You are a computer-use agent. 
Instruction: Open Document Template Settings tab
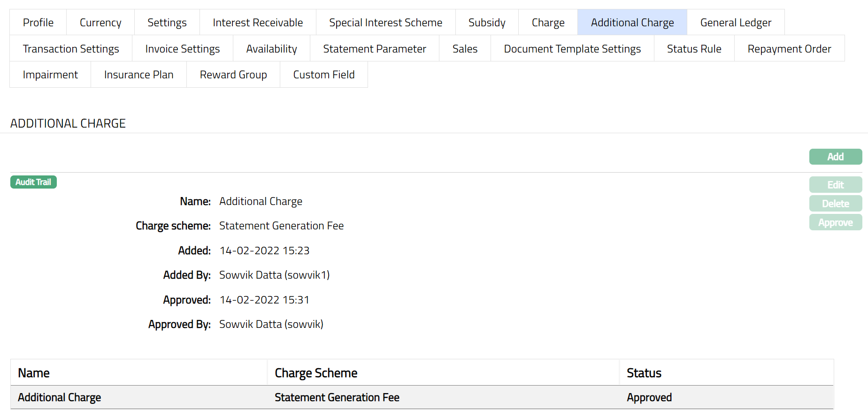(x=572, y=49)
